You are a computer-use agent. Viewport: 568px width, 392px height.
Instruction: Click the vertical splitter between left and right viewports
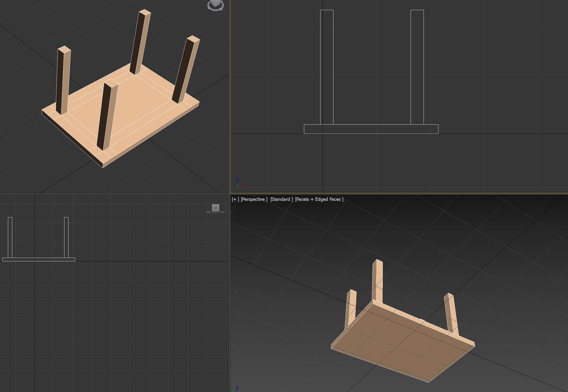[x=230, y=98]
